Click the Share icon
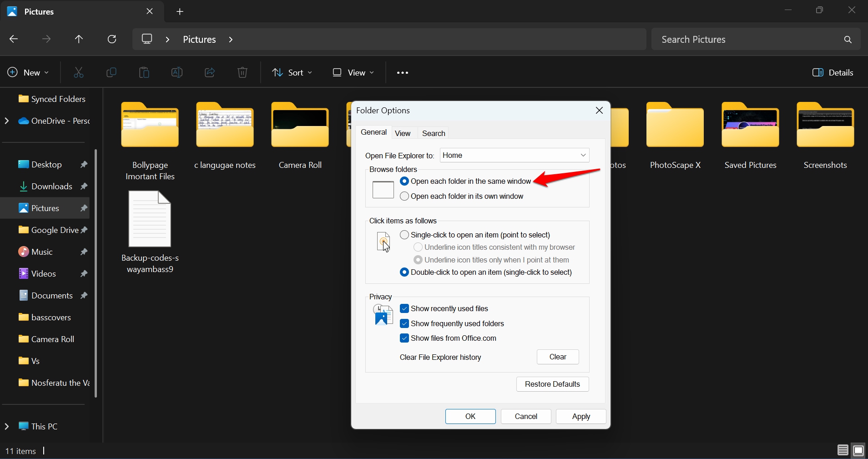This screenshot has height=459, width=868. 209,73
